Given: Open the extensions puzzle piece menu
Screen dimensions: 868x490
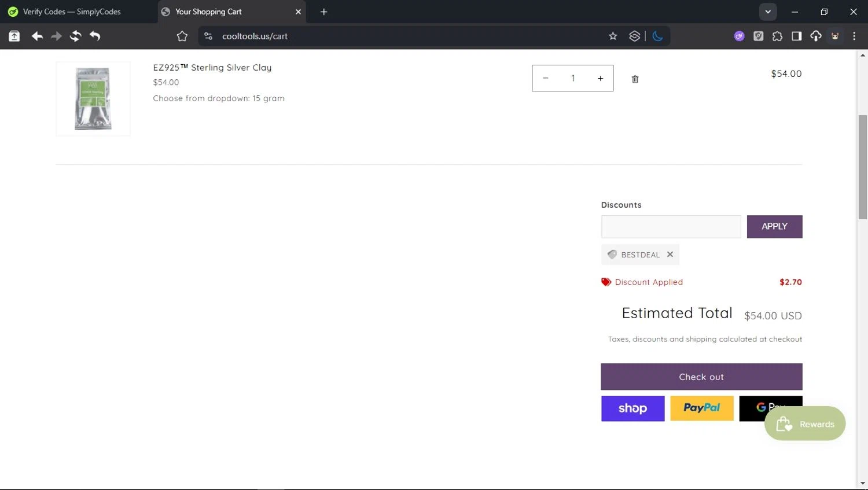Looking at the screenshot, I should click(777, 36).
